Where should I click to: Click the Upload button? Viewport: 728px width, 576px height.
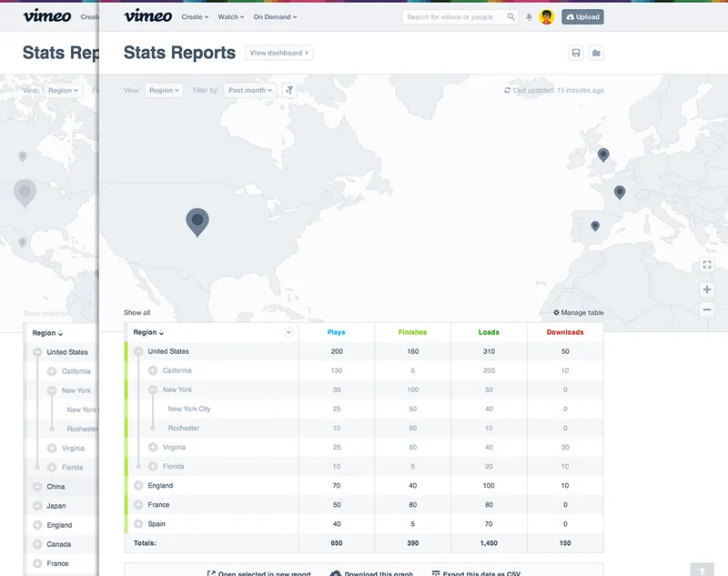(582, 16)
